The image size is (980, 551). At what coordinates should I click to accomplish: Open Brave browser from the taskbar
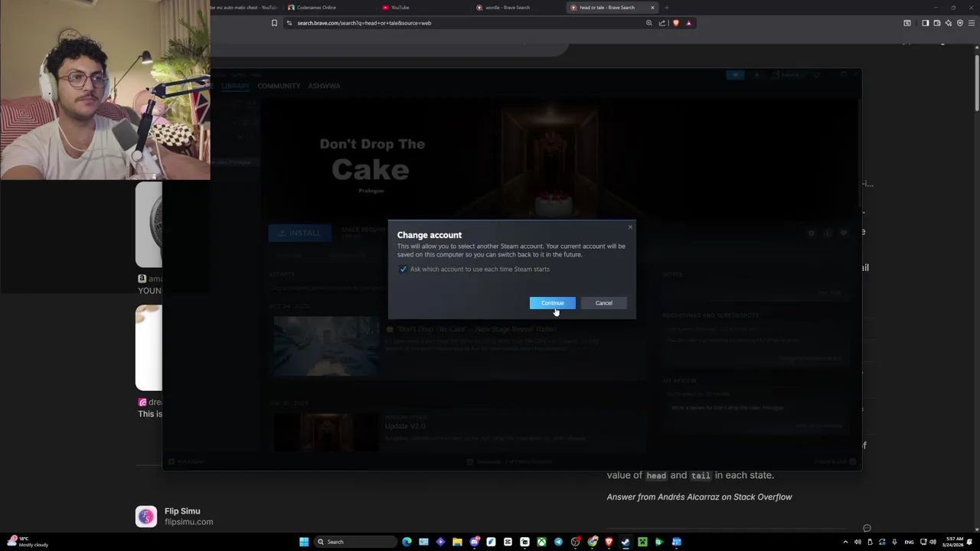point(609,542)
